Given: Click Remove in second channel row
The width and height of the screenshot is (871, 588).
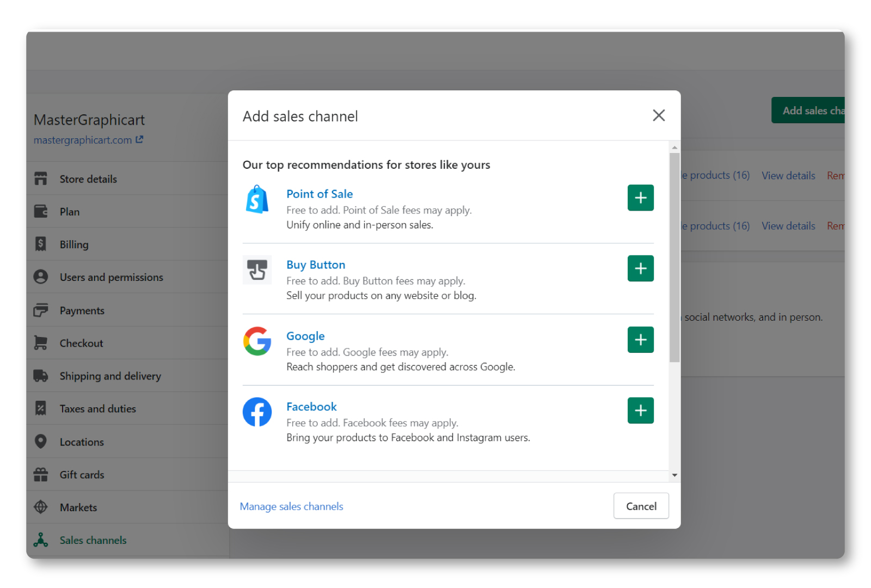Looking at the screenshot, I should [x=836, y=225].
